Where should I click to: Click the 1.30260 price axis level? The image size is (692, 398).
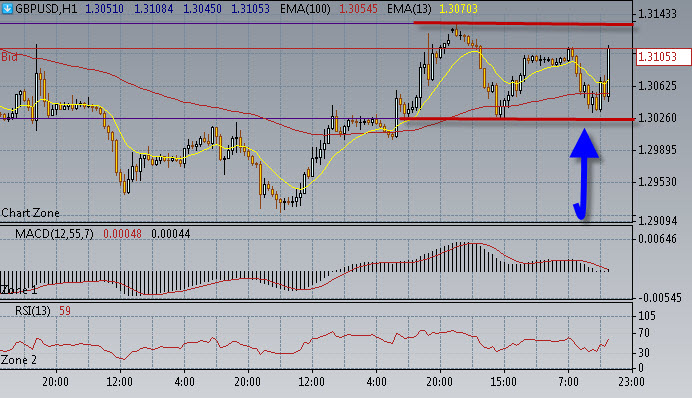tap(658, 118)
